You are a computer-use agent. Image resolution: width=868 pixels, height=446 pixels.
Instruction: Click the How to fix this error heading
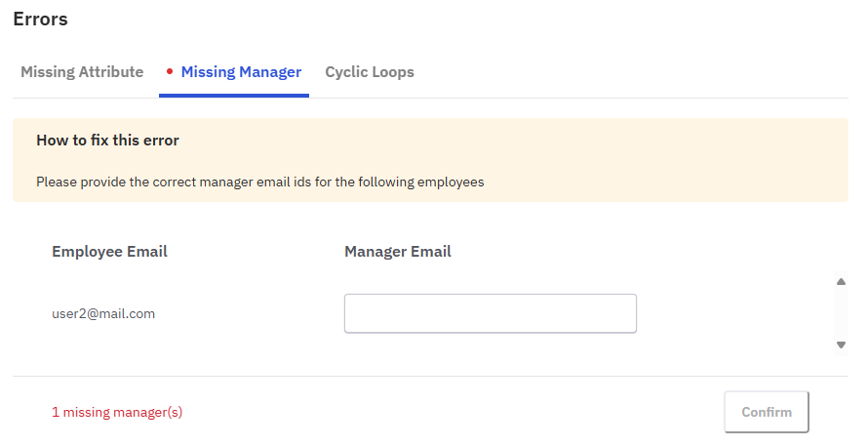107,141
